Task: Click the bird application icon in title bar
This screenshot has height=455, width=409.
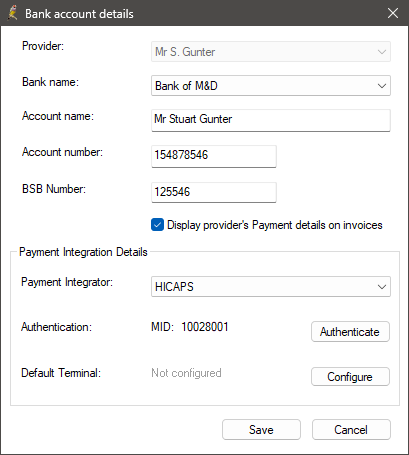Action: pyautogui.click(x=13, y=13)
